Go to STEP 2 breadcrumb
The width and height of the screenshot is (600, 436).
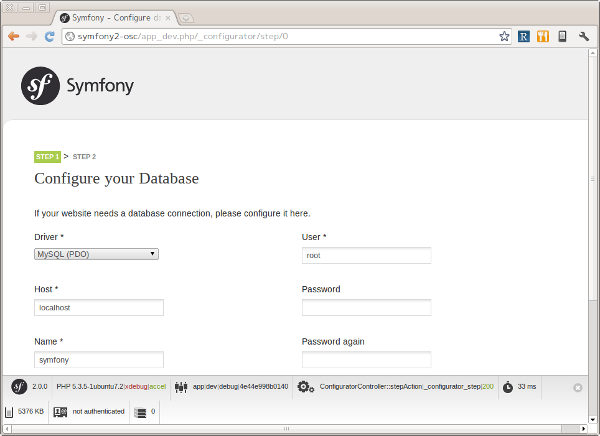[x=84, y=157]
